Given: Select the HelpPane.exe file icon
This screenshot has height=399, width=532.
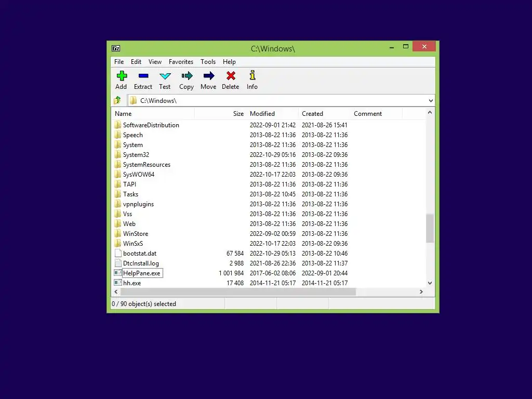Looking at the screenshot, I should pyautogui.click(x=118, y=273).
